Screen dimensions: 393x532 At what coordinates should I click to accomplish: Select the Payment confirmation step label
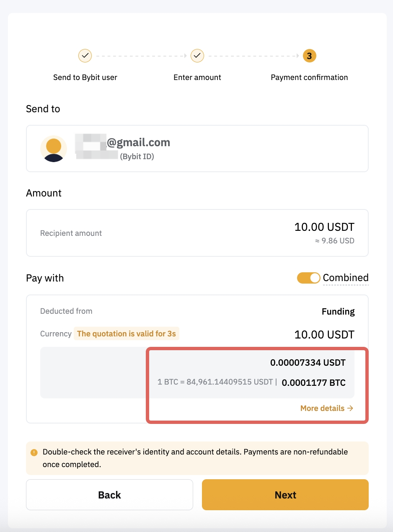pos(309,77)
